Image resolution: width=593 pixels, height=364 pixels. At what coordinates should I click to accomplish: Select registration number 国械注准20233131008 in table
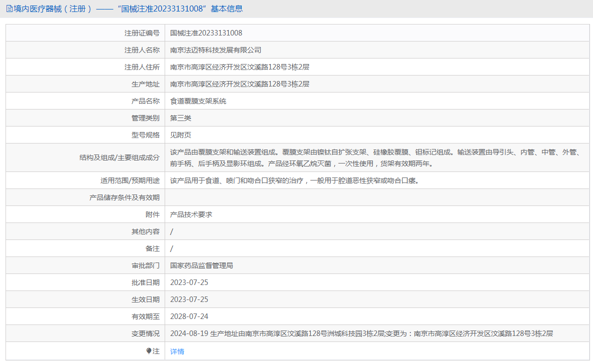coord(206,33)
